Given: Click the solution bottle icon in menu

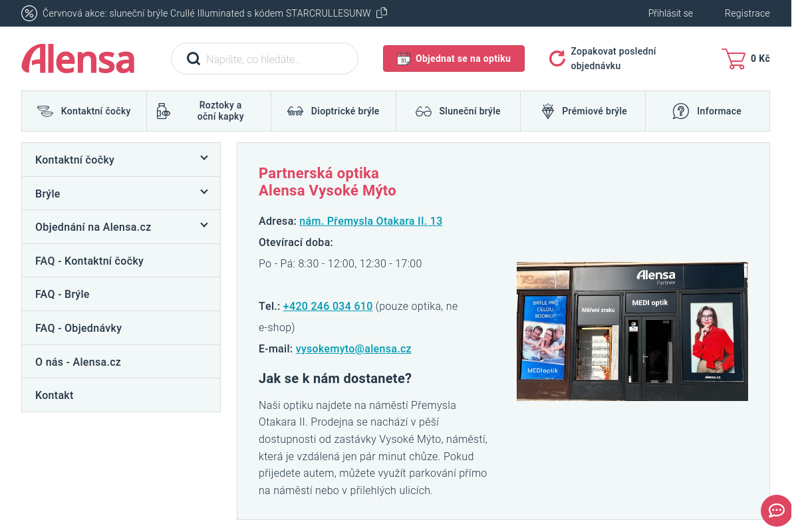Looking at the screenshot, I should pyautogui.click(x=163, y=111).
